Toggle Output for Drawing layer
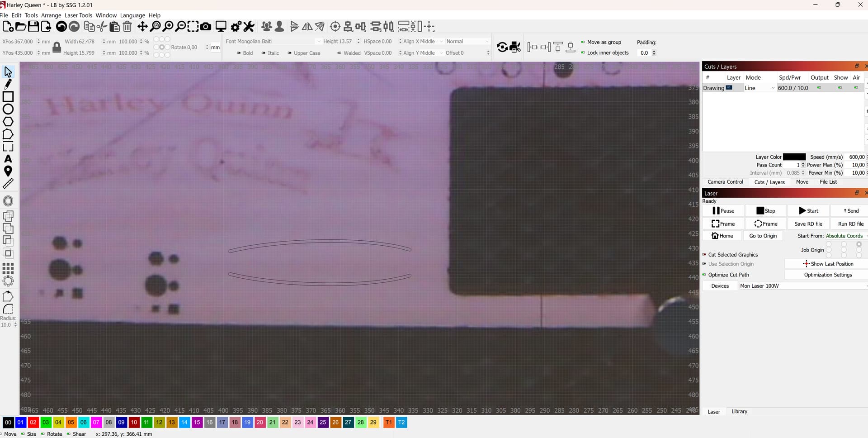 (819, 88)
